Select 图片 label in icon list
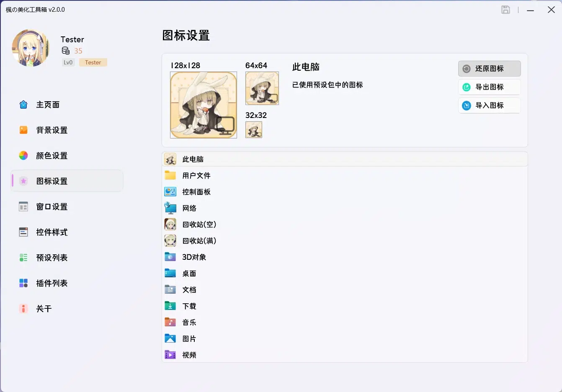The image size is (562, 392). pyautogui.click(x=189, y=339)
